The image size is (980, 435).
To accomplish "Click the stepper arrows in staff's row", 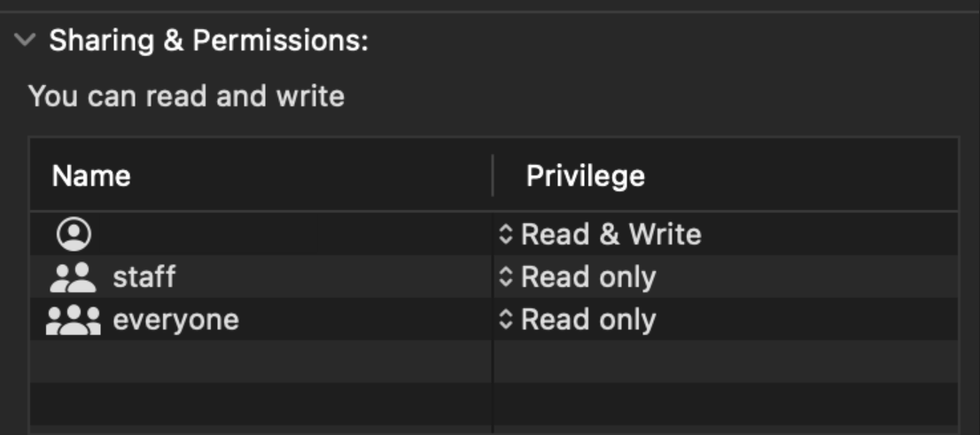I will 505,277.
